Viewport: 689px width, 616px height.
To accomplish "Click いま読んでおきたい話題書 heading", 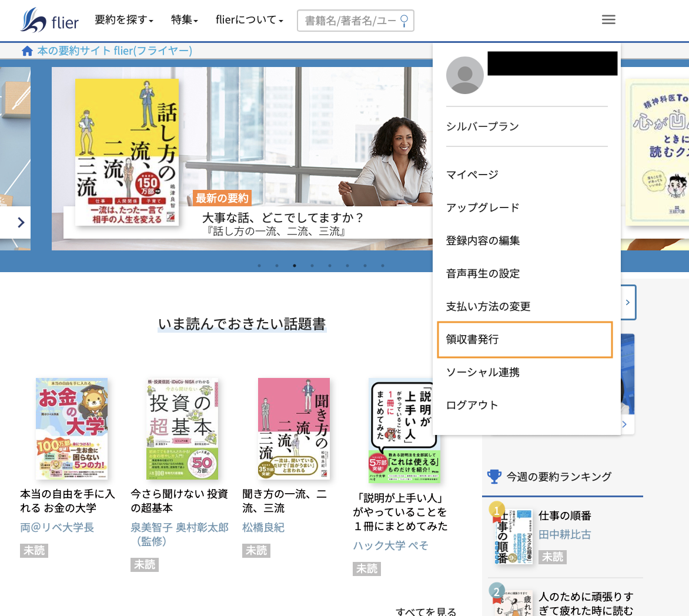I will (242, 324).
